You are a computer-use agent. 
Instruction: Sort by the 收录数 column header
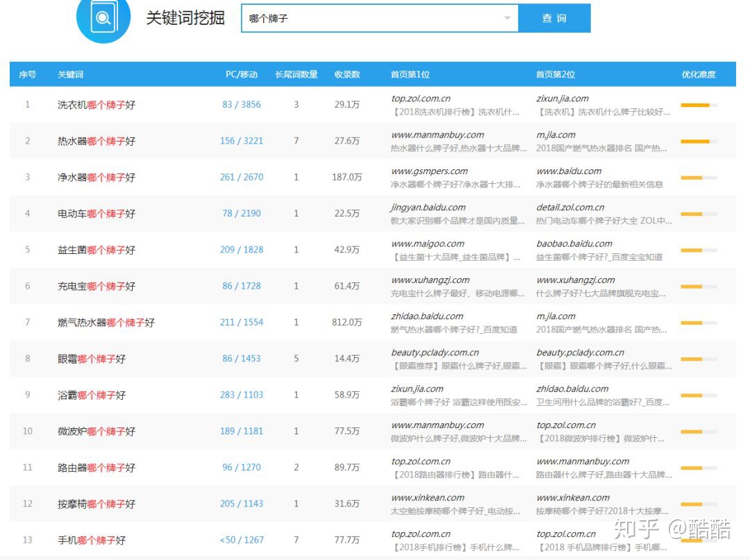pyautogui.click(x=347, y=74)
